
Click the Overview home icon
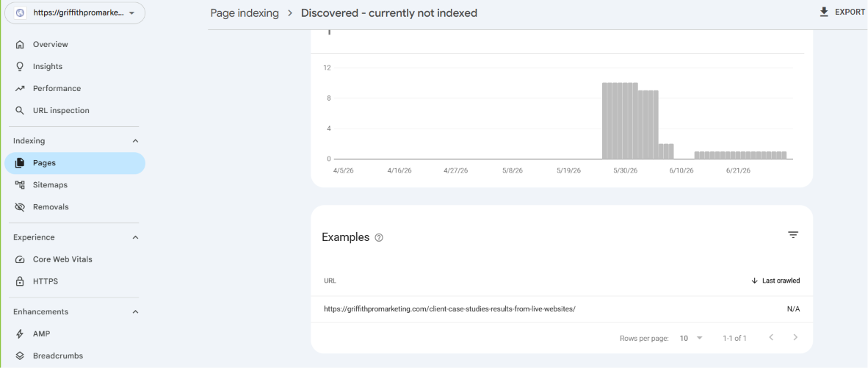click(x=20, y=44)
